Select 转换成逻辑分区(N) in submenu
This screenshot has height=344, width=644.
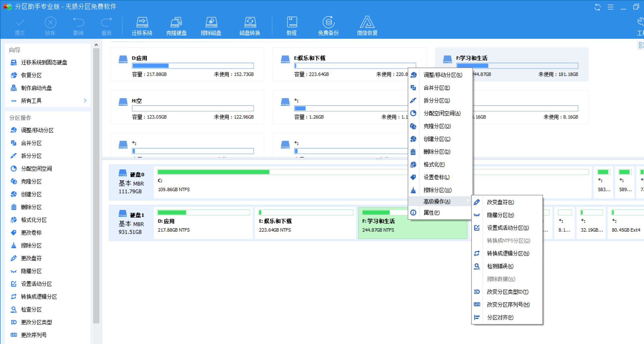507,254
